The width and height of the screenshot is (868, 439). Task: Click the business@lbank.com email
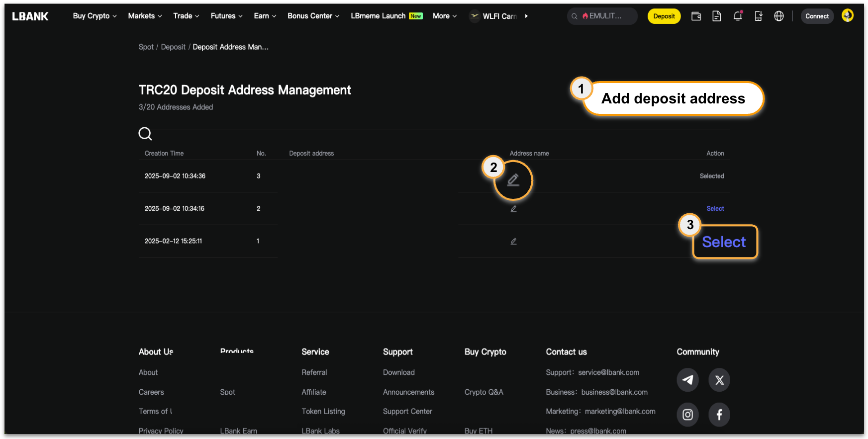(x=615, y=392)
